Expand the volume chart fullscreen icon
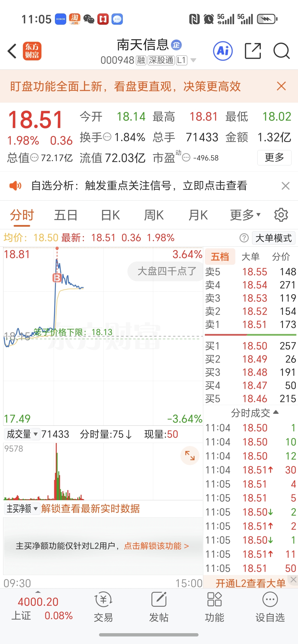This screenshot has width=298, height=644. tap(190, 455)
